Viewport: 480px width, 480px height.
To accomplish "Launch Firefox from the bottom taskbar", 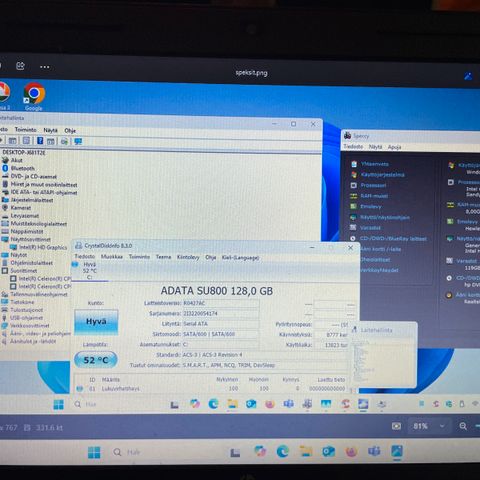I will coord(351,452).
